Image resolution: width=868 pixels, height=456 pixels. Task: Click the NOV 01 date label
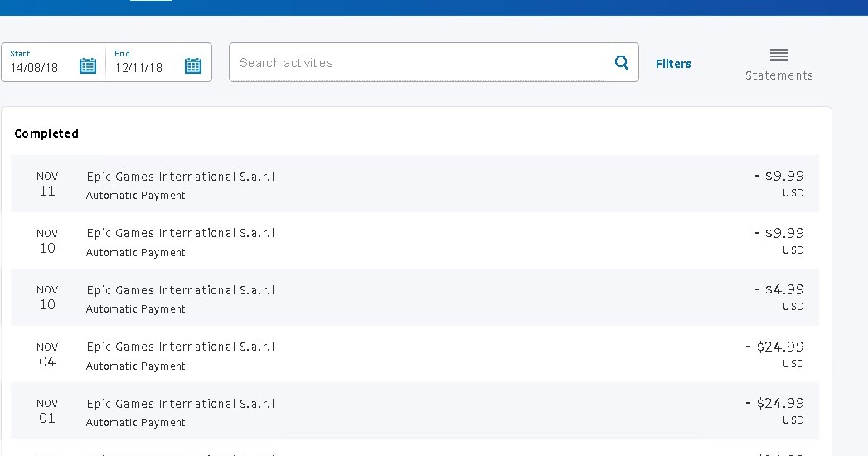(x=47, y=411)
